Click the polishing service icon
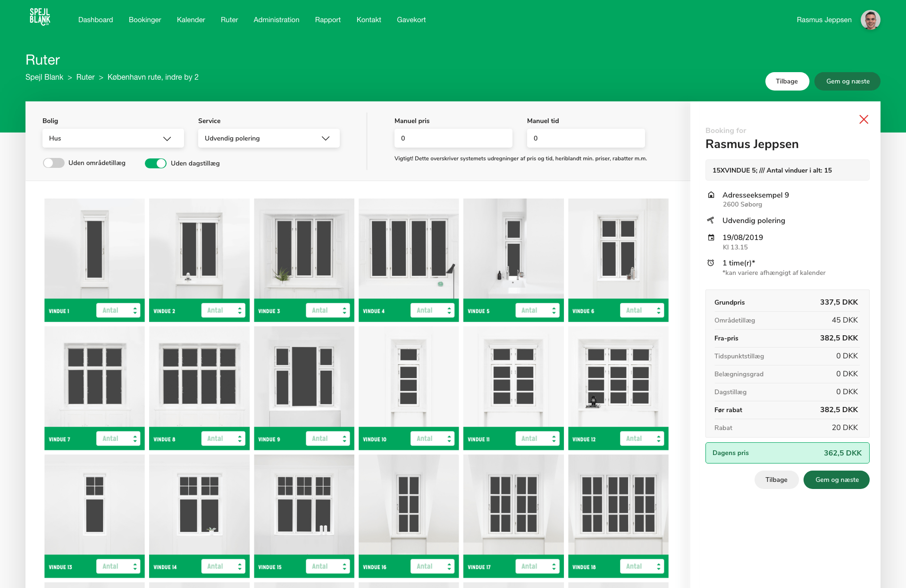The height and width of the screenshot is (588, 906). click(711, 220)
